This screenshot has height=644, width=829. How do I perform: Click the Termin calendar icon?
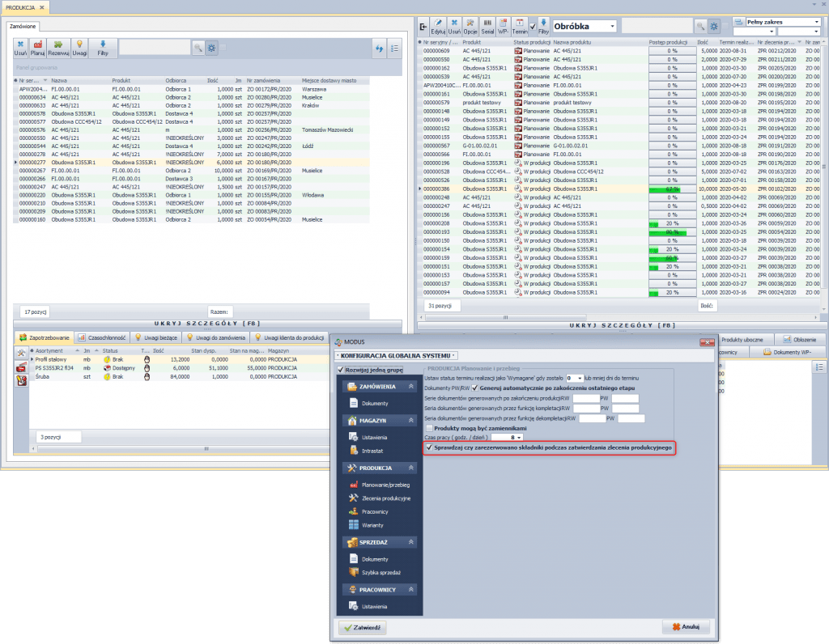tap(520, 27)
